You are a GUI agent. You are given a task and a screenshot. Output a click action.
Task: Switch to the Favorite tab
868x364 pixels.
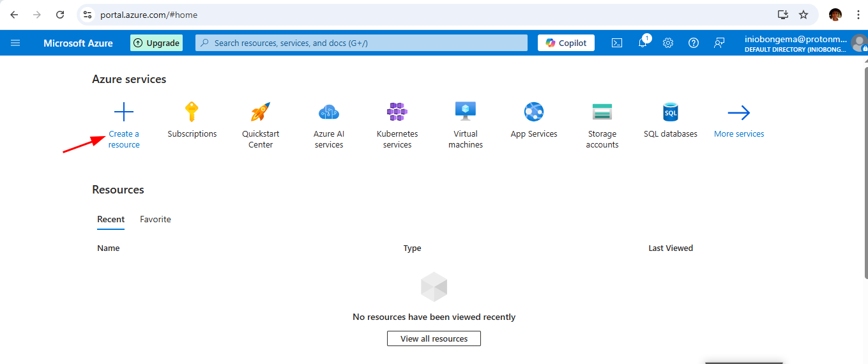point(155,219)
